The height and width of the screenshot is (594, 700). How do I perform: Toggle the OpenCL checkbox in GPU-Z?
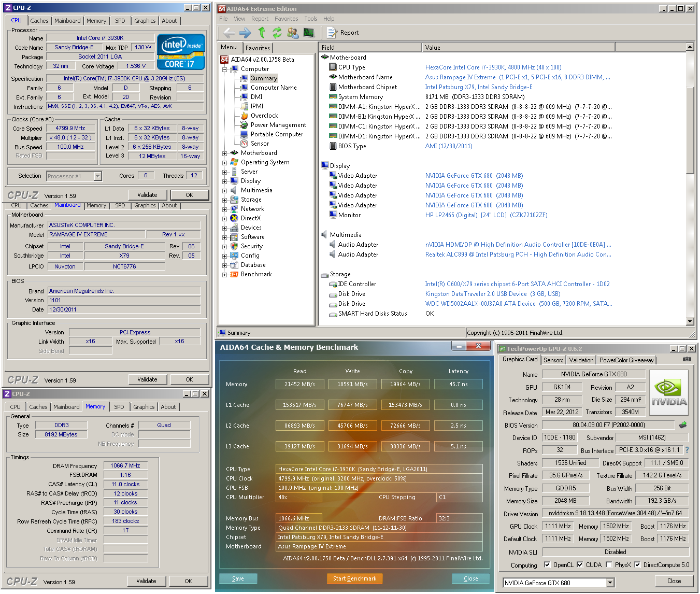547,564
